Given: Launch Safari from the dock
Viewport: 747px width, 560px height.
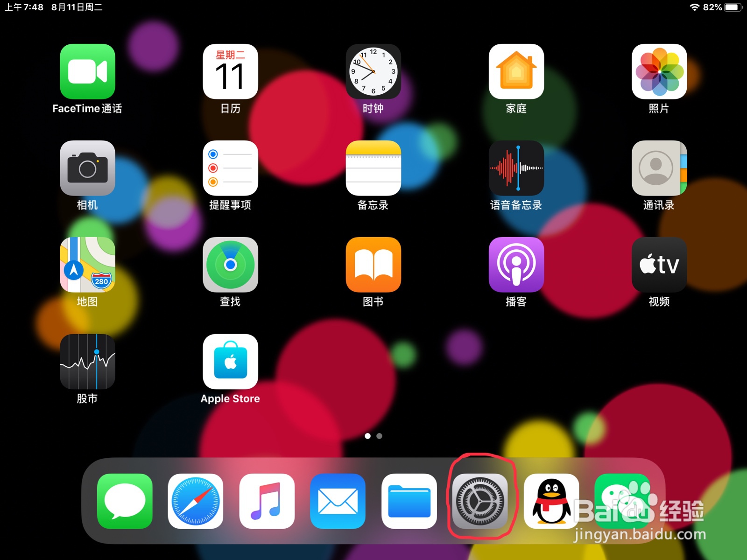Looking at the screenshot, I should click(196, 501).
